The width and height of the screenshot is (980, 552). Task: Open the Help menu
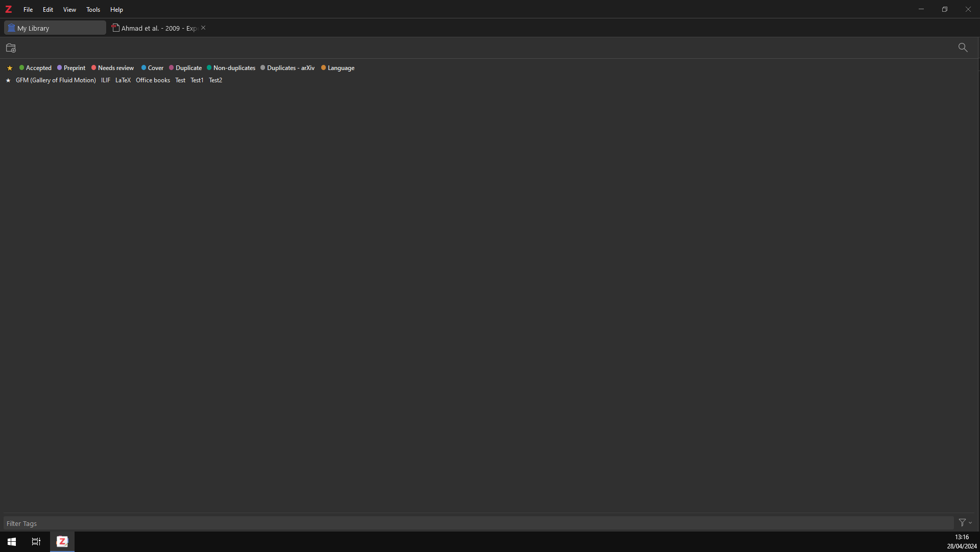(x=116, y=10)
